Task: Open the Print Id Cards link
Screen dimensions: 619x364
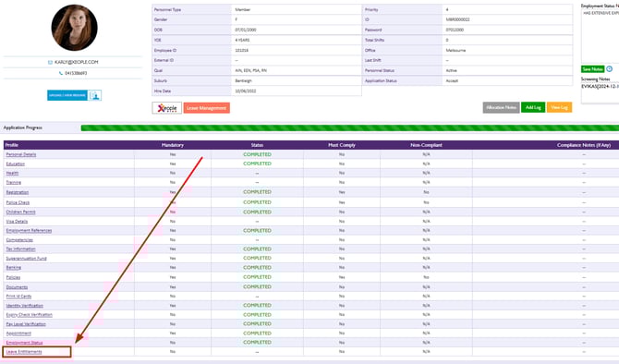Action: pos(18,296)
